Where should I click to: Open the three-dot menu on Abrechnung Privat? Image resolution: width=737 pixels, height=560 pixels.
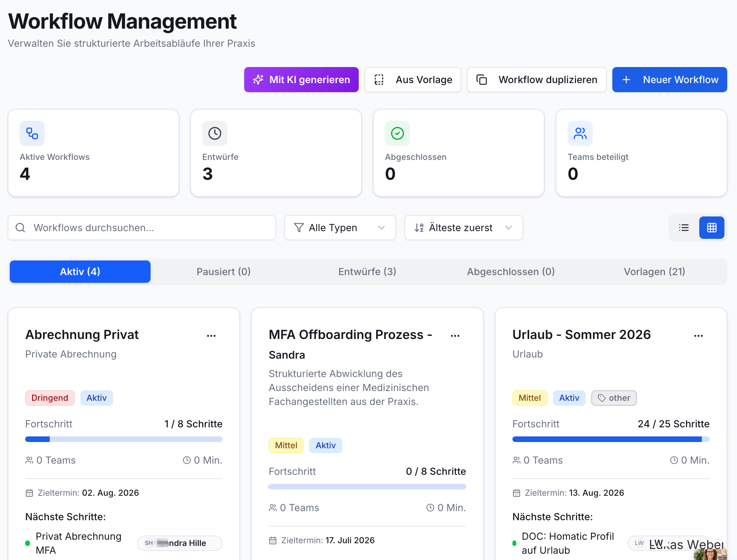211,336
